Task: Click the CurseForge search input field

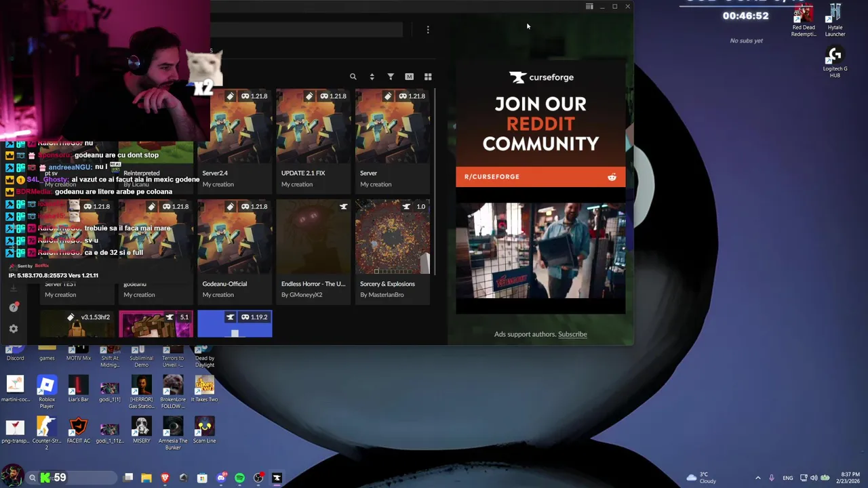Action: coord(306,30)
